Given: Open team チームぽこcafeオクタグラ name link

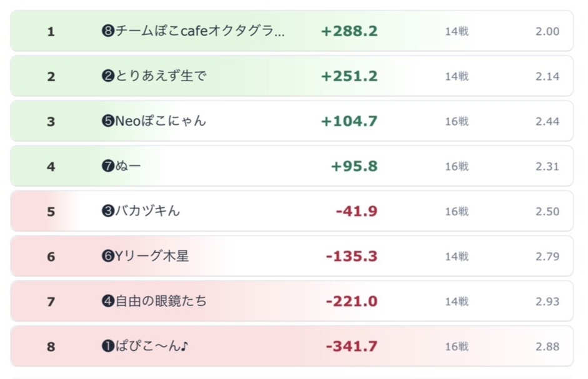Looking at the screenshot, I should click(x=199, y=31).
